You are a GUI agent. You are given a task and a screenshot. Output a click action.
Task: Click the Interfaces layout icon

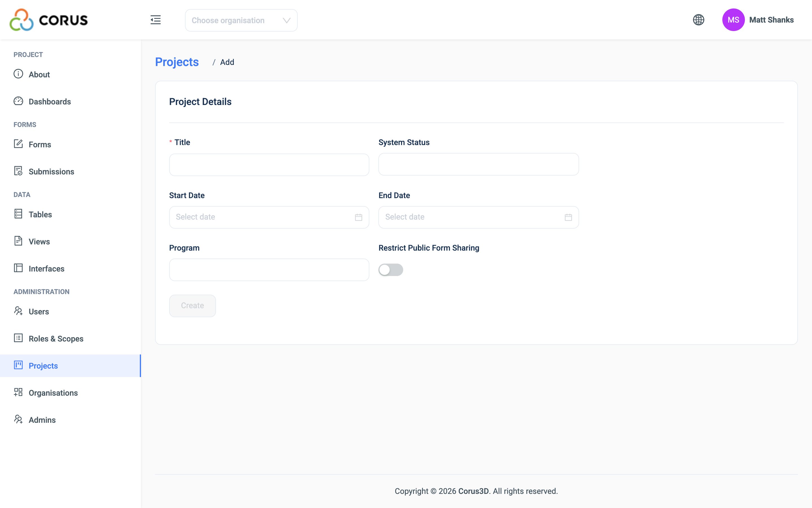(18, 268)
